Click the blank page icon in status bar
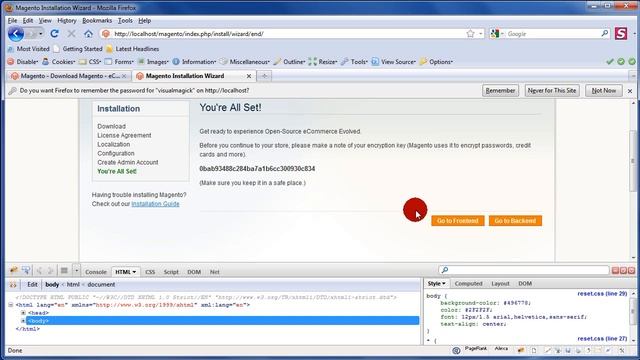 (x=533, y=350)
